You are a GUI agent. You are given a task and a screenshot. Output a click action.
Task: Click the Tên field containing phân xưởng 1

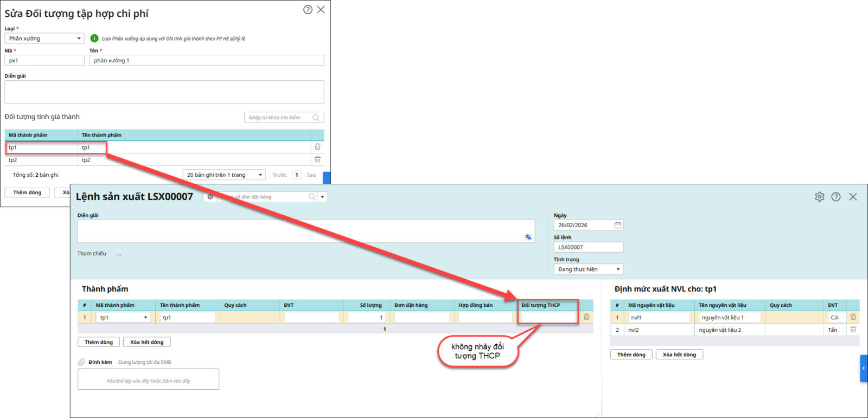click(207, 61)
